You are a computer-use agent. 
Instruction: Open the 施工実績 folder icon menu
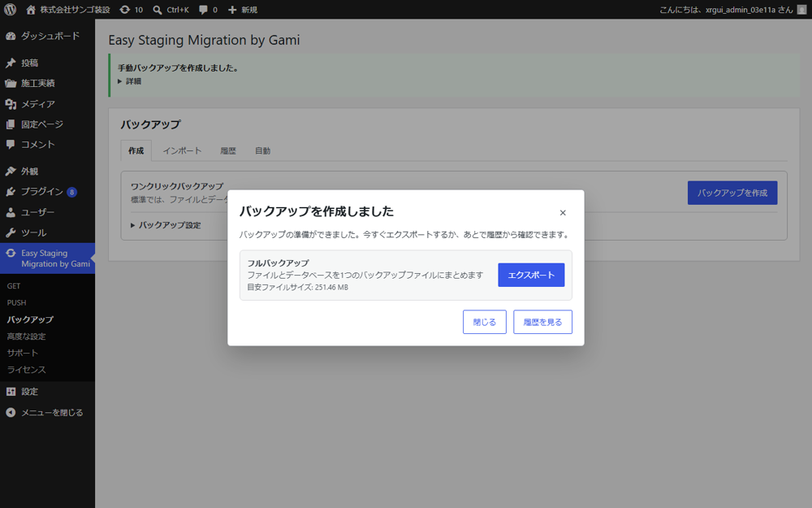11,83
